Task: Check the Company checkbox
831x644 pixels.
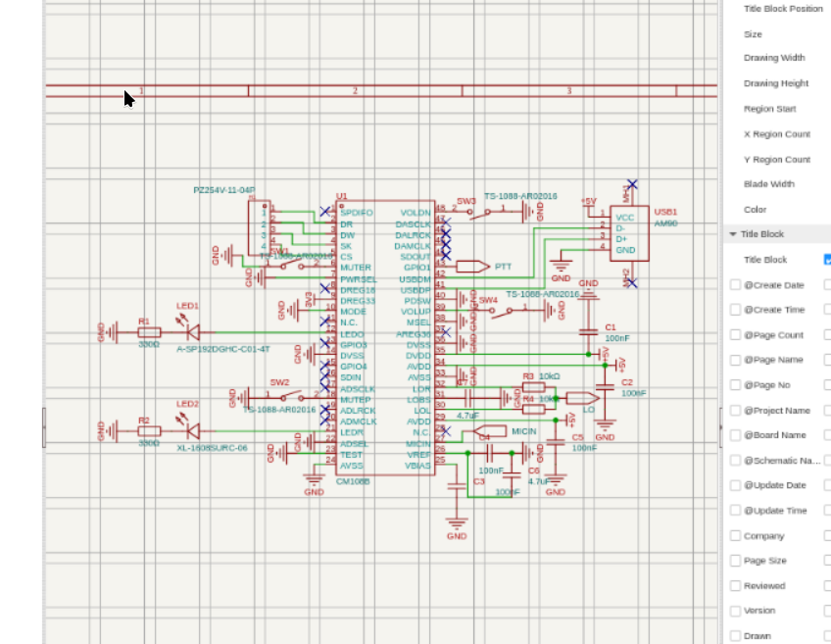Action: (x=736, y=536)
